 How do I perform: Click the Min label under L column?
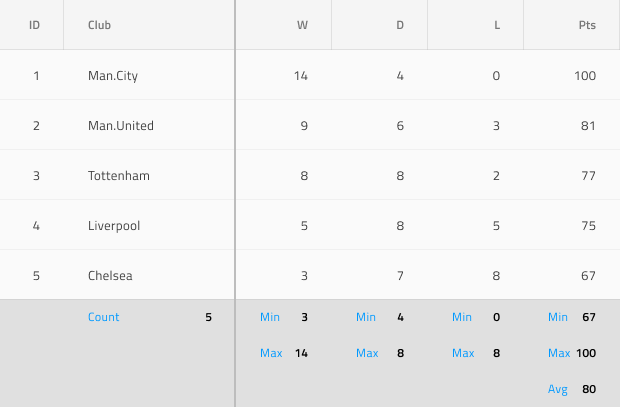pos(462,317)
